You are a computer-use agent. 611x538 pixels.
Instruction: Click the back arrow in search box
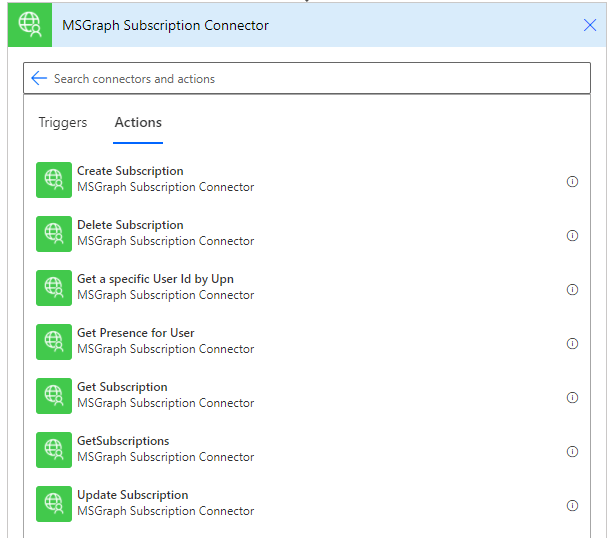point(39,78)
